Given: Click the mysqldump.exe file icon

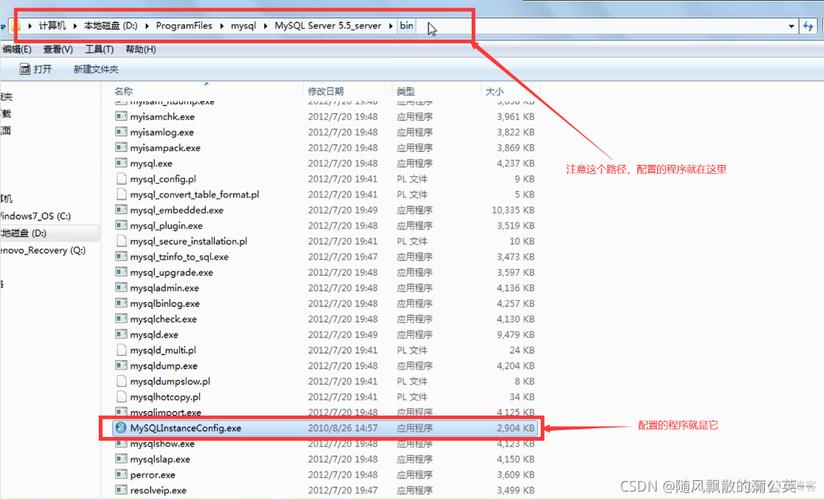Looking at the screenshot, I should coord(121,365).
